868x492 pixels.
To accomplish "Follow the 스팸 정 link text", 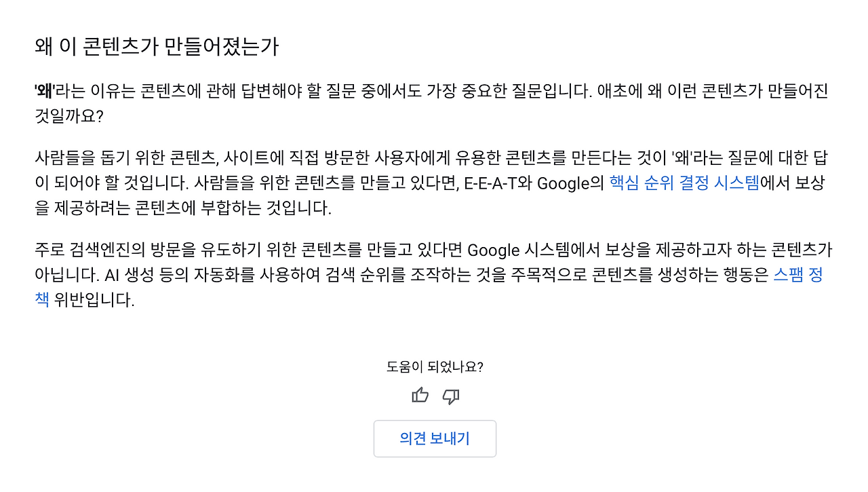I will 798,275.
